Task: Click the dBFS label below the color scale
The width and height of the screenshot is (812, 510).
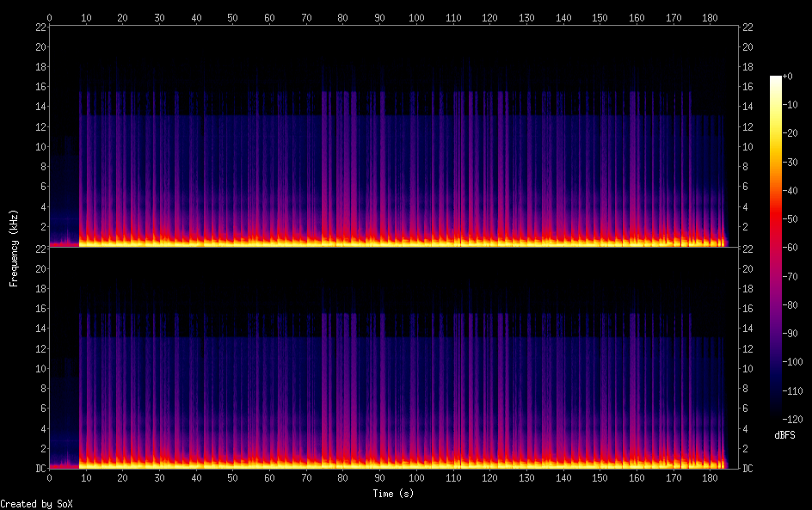Action: (x=784, y=435)
